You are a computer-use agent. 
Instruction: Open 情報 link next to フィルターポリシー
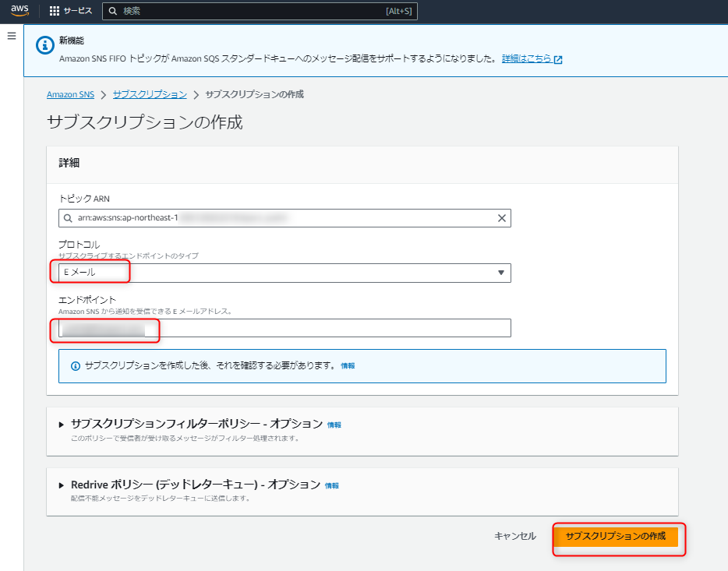tap(334, 425)
